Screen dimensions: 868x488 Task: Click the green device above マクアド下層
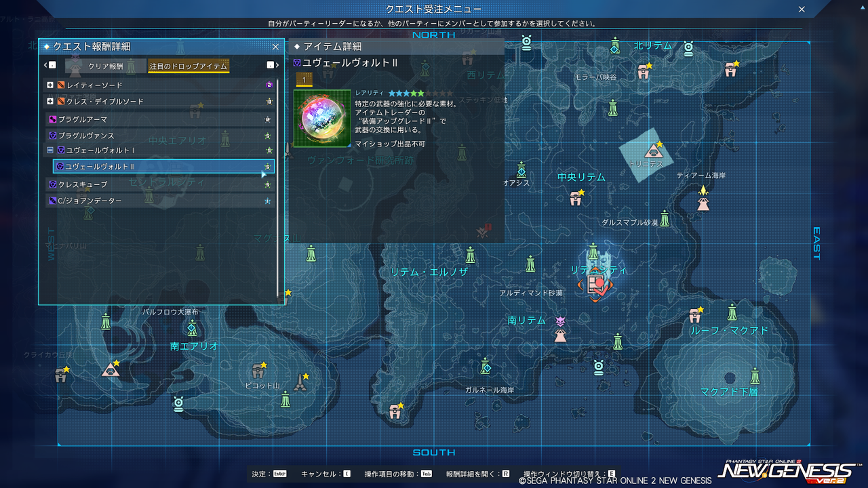[755, 375]
